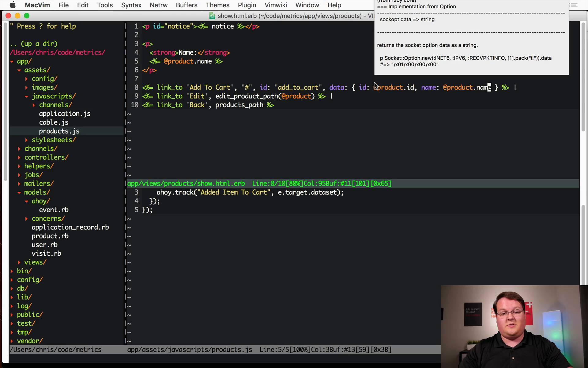Screen dimensions: 588x368
Task: Collapse the ahoy/ folder arrow
Action: [26, 201]
